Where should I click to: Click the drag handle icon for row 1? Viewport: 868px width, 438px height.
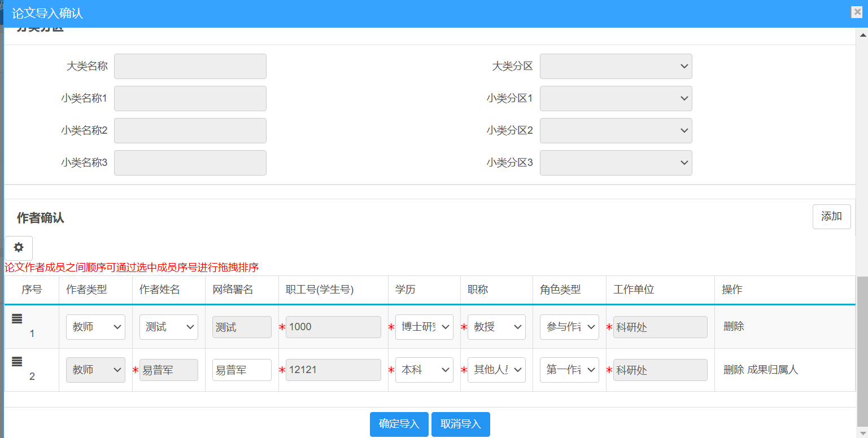click(17, 319)
